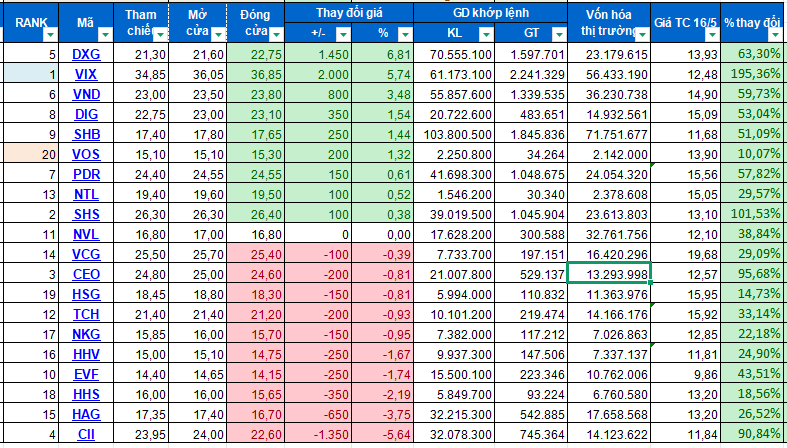
Task: Open the VND ticker link
Action: [x=86, y=94]
